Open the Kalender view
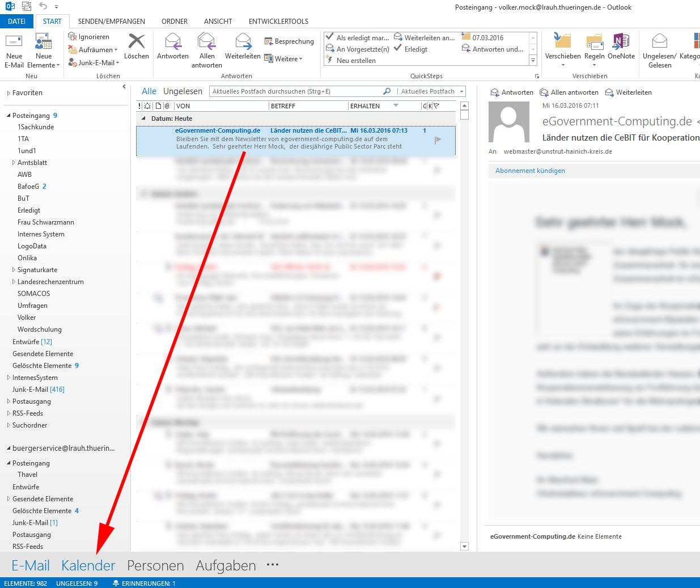700x588 pixels. pyautogui.click(x=88, y=565)
